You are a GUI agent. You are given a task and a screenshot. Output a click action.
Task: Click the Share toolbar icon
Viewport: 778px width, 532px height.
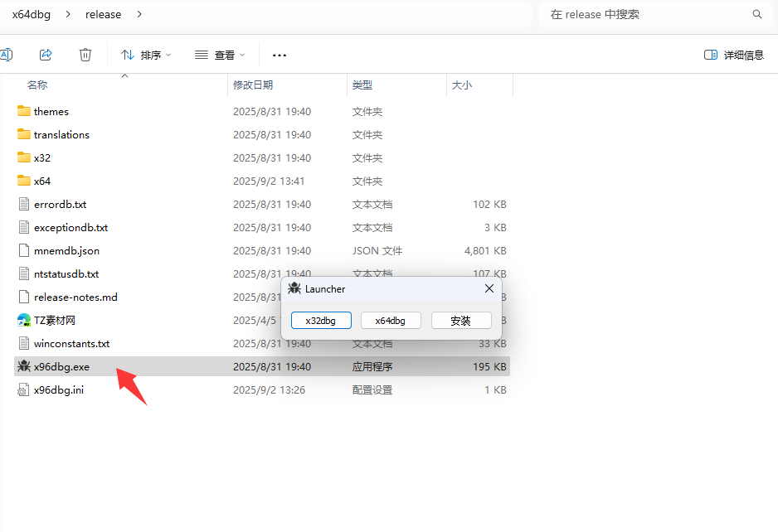tap(46, 55)
